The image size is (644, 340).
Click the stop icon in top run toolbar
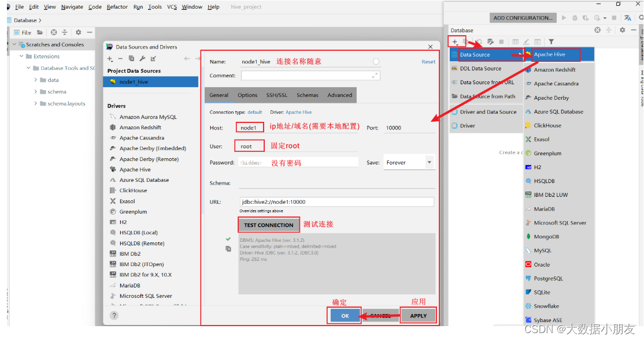coord(614,18)
